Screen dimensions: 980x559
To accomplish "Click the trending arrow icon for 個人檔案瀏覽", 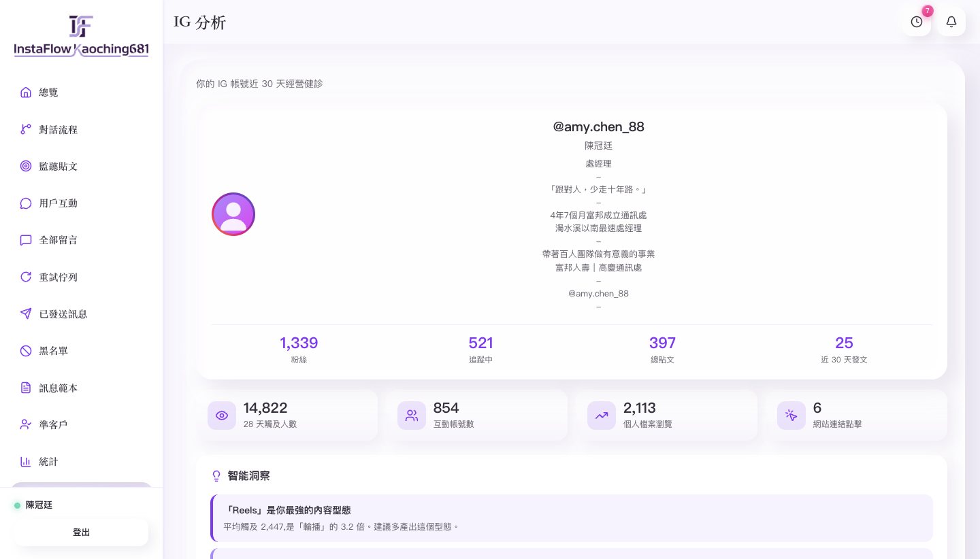I will point(602,416).
